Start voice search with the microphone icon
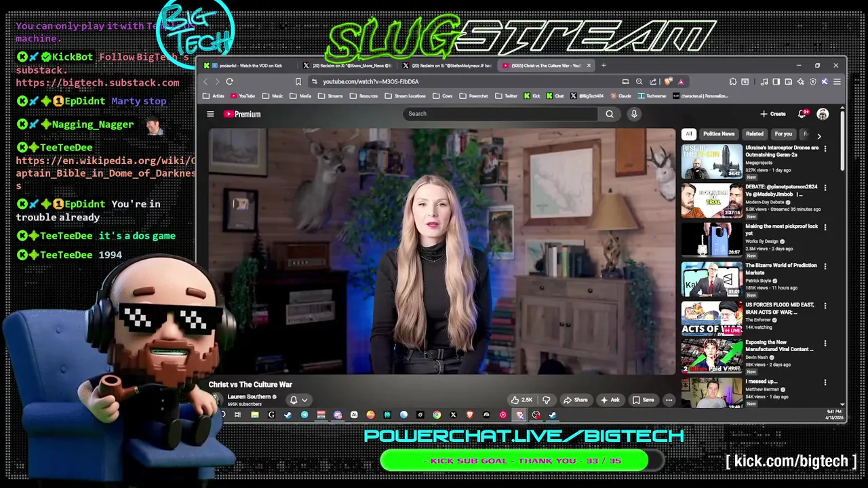The image size is (868, 488). [x=634, y=114]
